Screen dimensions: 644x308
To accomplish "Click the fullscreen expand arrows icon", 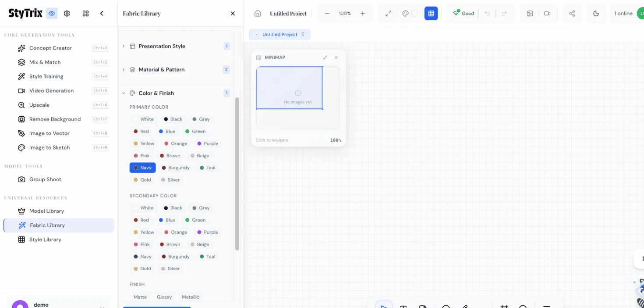I will (x=388, y=14).
